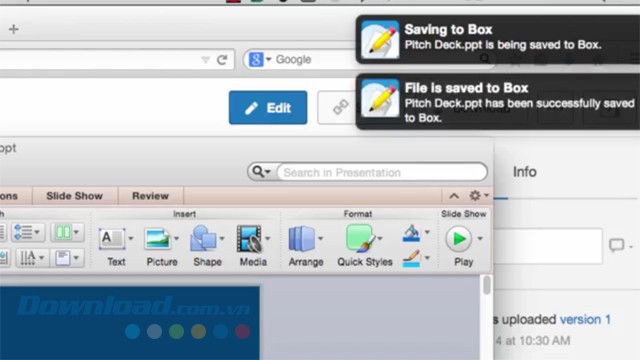Select the Info tab in Box sidebar

click(x=524, y=172)
